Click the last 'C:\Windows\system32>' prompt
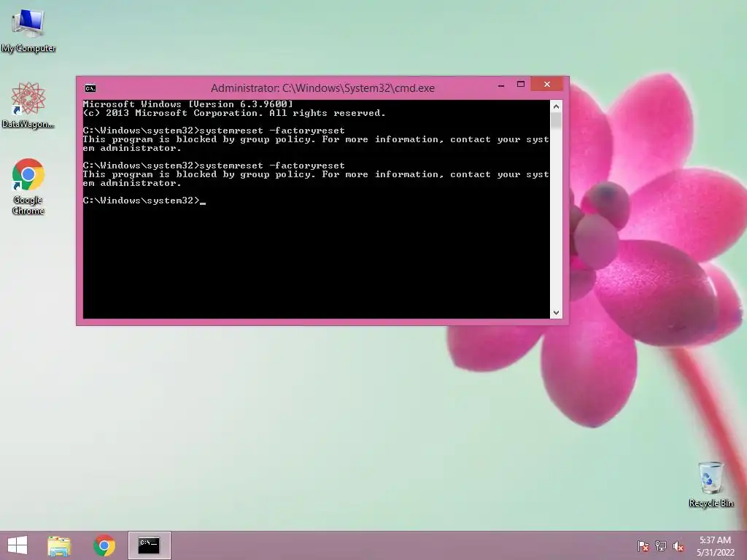Screen dimensions: 747x560 click(142, 201)
